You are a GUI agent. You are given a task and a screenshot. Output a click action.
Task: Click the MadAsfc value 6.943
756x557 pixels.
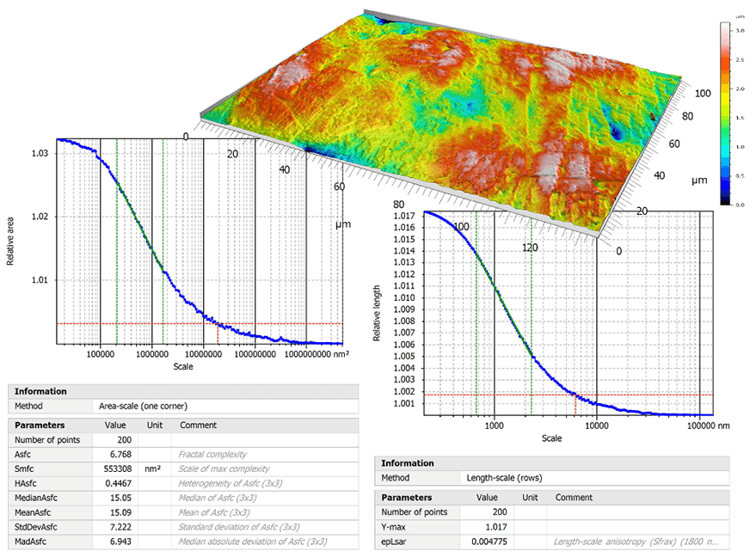coord(120,542)
